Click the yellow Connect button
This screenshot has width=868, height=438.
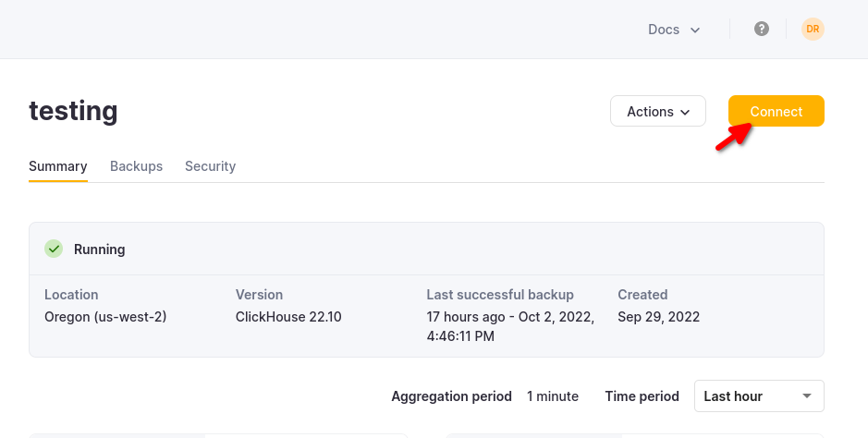(x=776, y=112)
